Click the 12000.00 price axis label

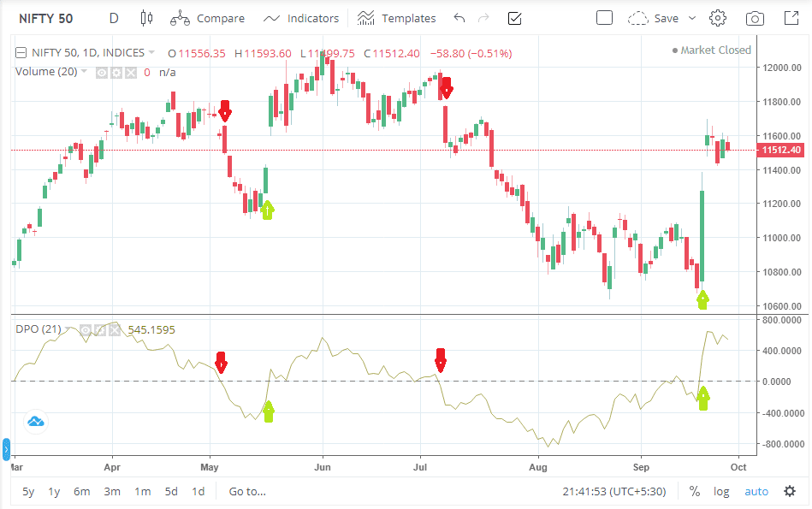coord(781,68)
